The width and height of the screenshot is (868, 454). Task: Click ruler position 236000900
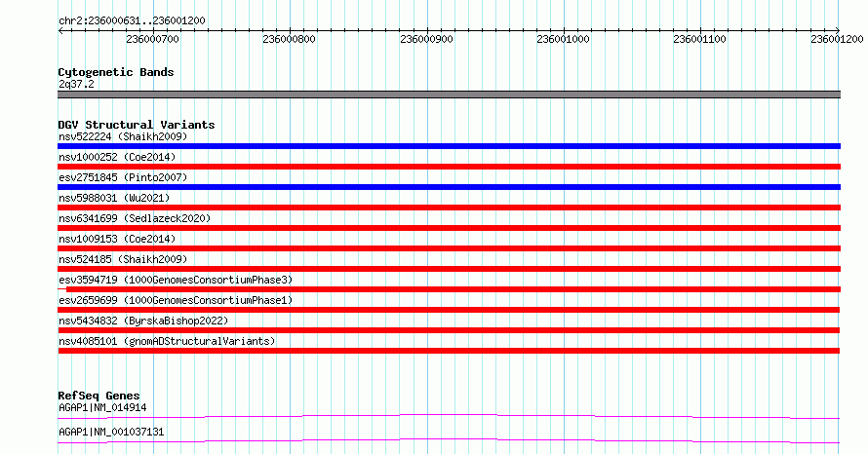tap(426, 39)
